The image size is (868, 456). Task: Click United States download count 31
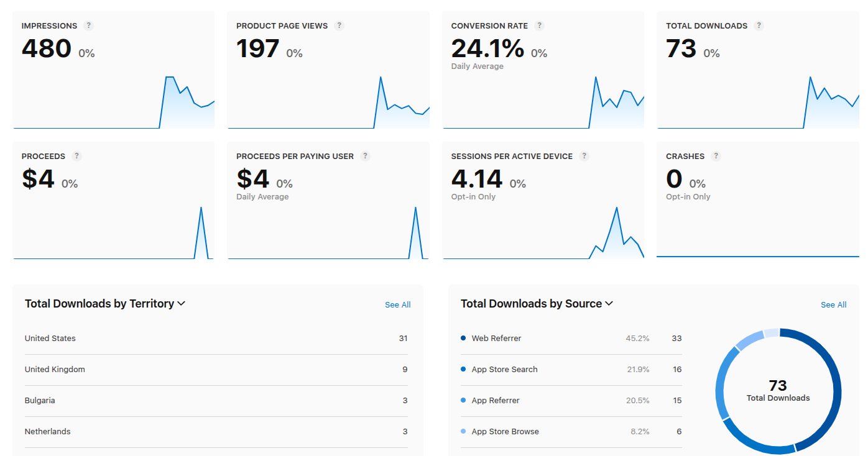click(x=403, y=339)
